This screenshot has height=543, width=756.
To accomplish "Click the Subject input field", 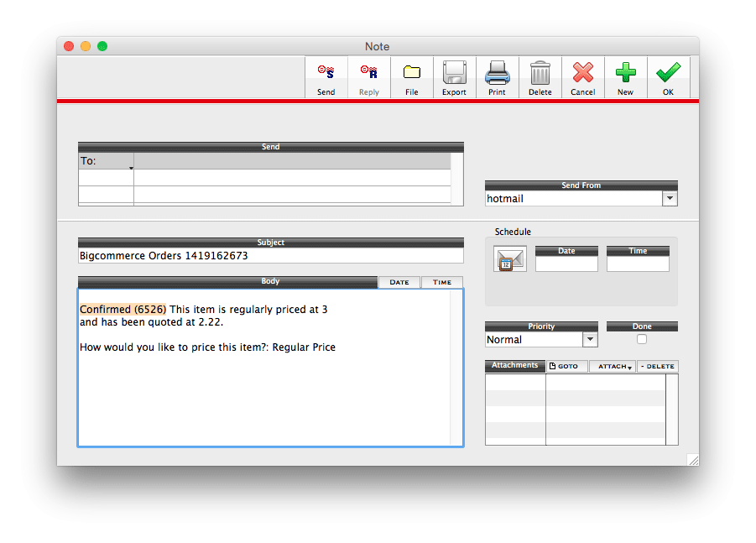I will pos(270,256).
